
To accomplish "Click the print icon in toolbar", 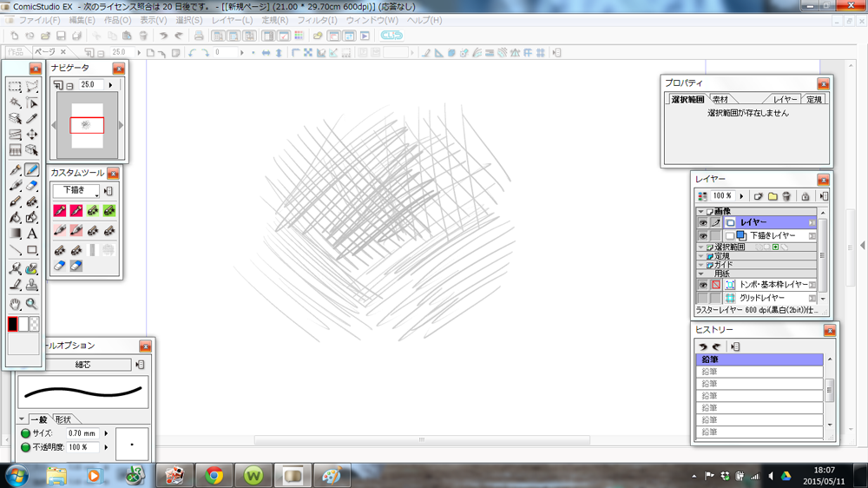I will point(199,36).
